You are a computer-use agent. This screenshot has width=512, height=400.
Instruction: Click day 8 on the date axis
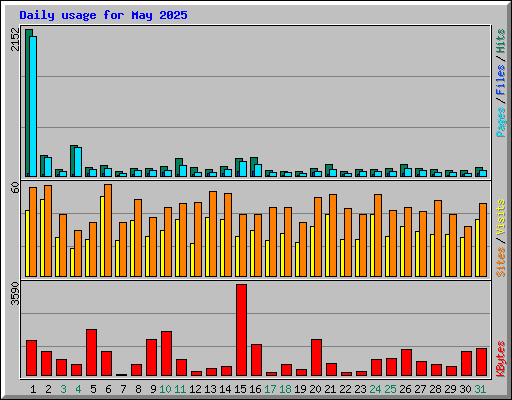pyautogui.click(x=138, y=389)
